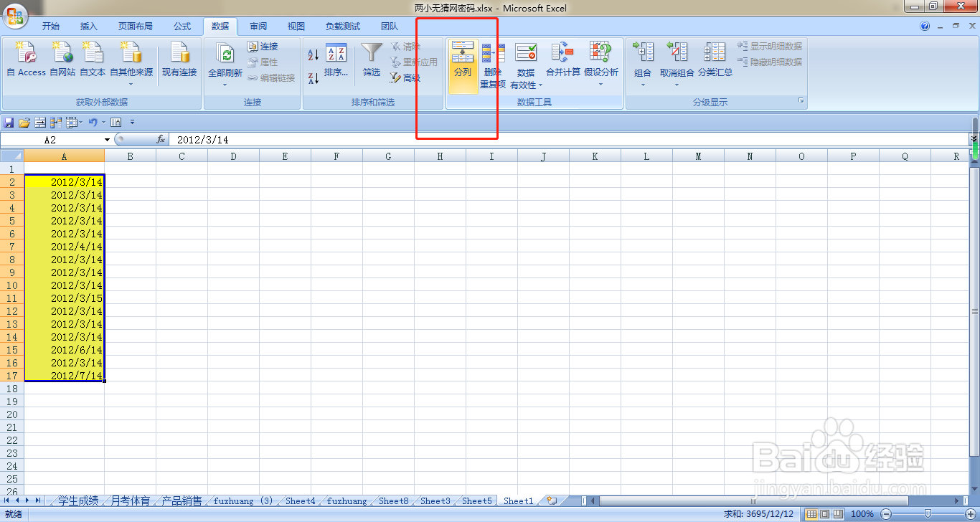
Task: Save workbook from quick access toolbar
Action: [x=9, y=123]
